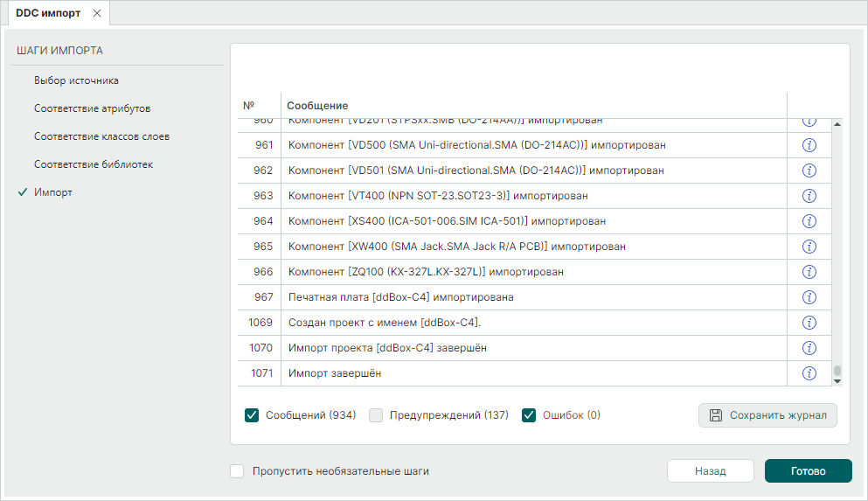Open 'Соответствие библиотек' step
868x501 pixels.
coord(94,164)
